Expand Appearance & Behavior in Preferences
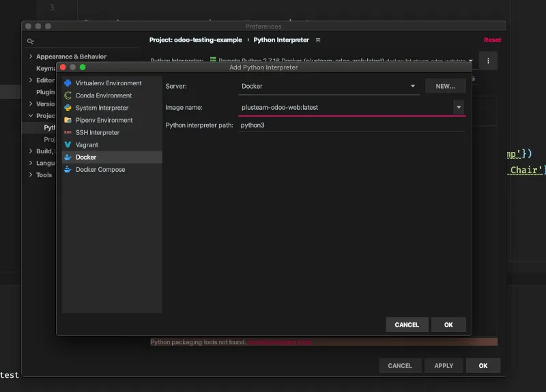 (31, 57)
